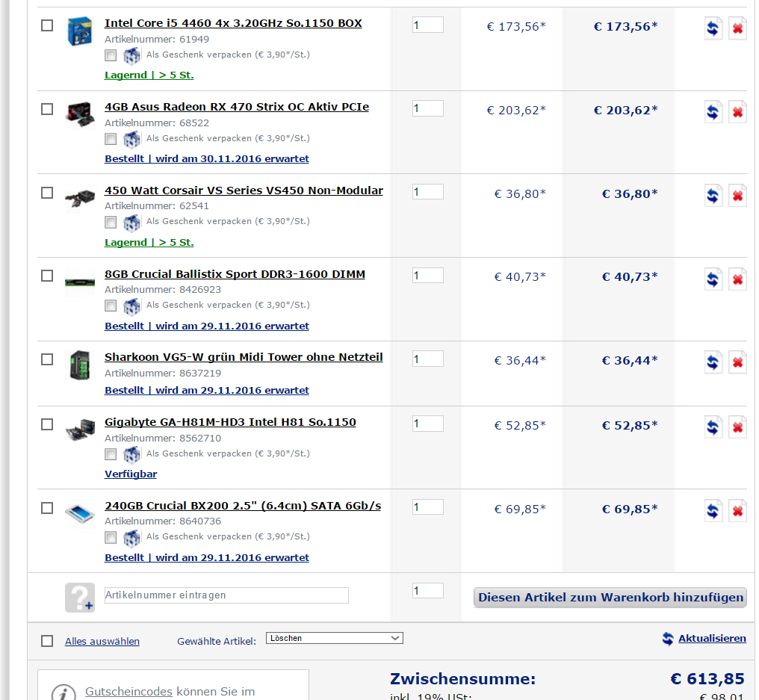Open the Gewählte Artikel Löschen dropdown
This screenshot has width=759, height=700.
[335, 638]
